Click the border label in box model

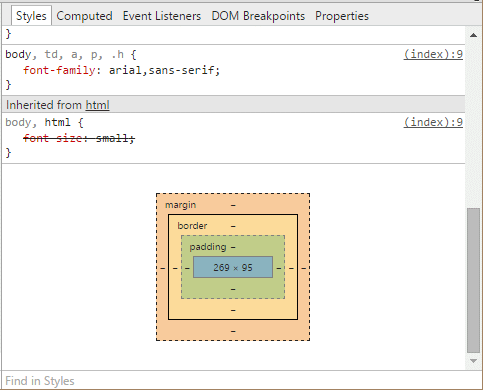(x=192, y=226)
